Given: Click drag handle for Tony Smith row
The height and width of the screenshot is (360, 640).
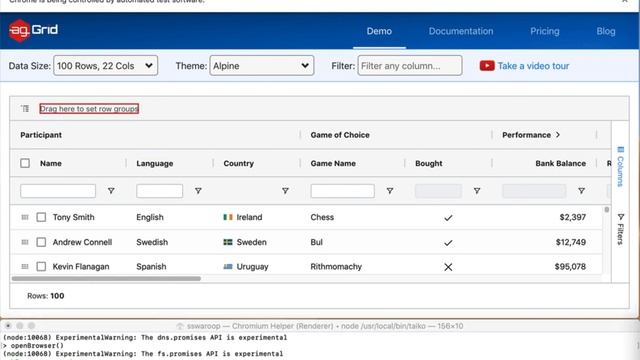Looking at the screenshot, I should pos(25,217).
